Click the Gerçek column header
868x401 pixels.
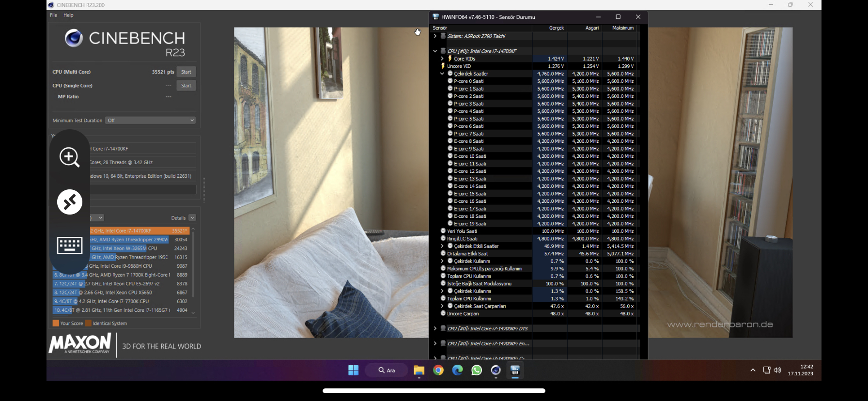(x=557, y=28)
